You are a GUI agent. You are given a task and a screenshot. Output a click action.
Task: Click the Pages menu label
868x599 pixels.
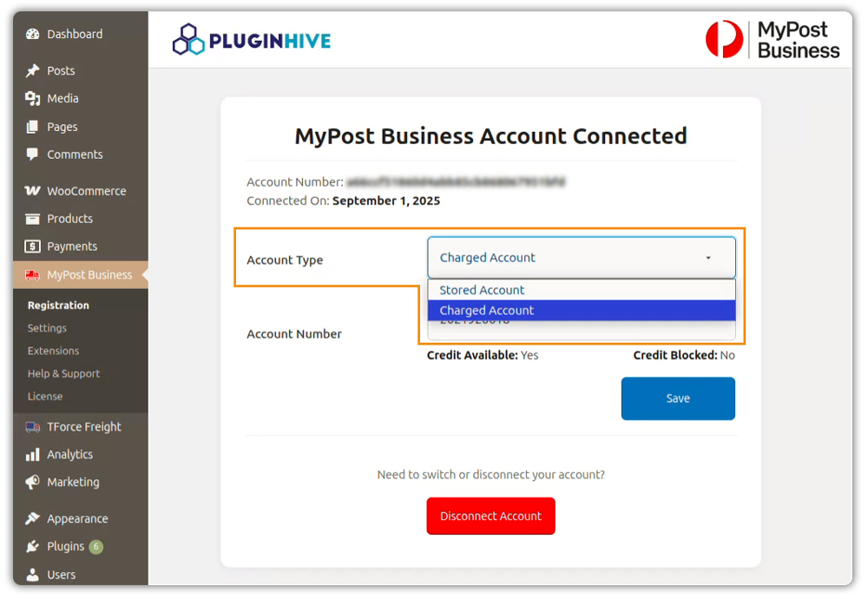tap(62, 127)
